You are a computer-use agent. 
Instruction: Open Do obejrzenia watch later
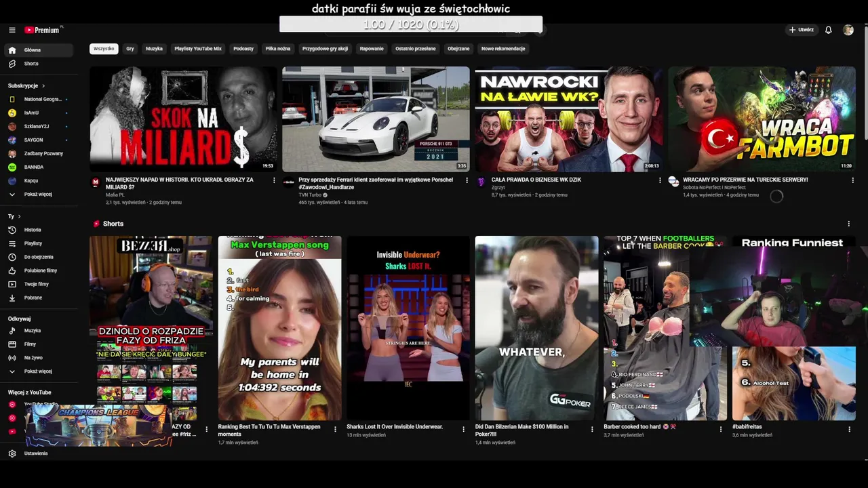39,257
